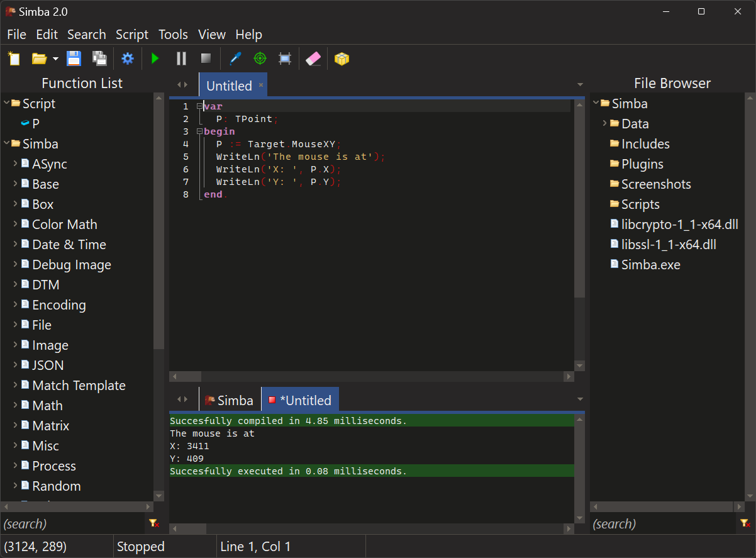Collapse the Simba node in Function List
Screen dimensions: 756x558
coord(6,143)
